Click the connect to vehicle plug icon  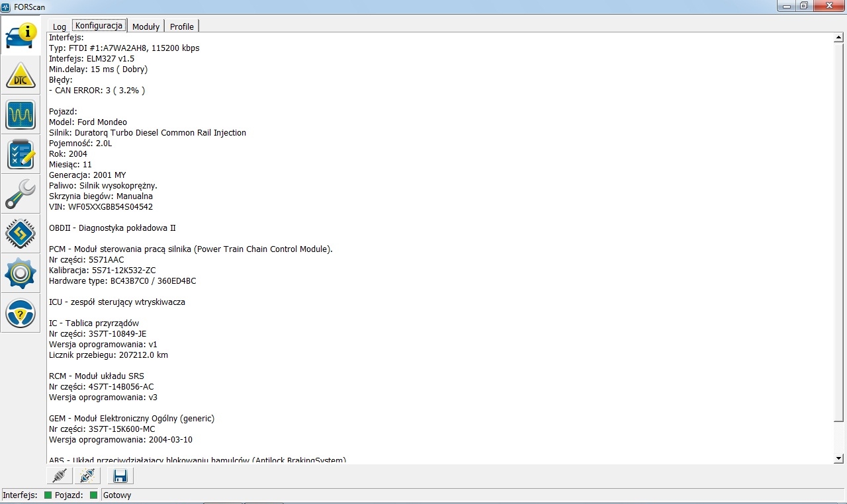60,476
